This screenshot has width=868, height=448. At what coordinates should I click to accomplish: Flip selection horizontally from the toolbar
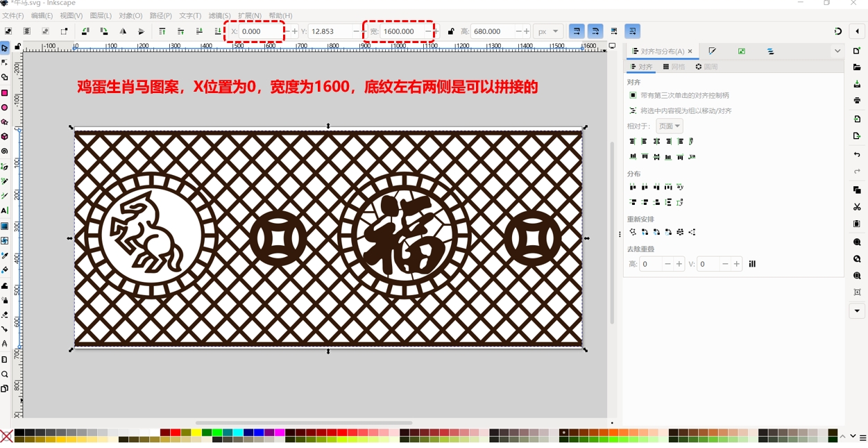pos(123,31)
